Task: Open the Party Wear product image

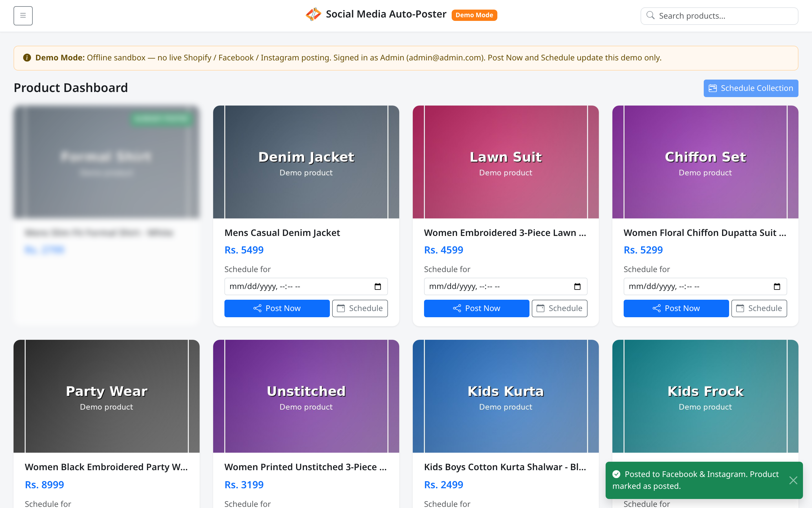Action: [106, 396]
